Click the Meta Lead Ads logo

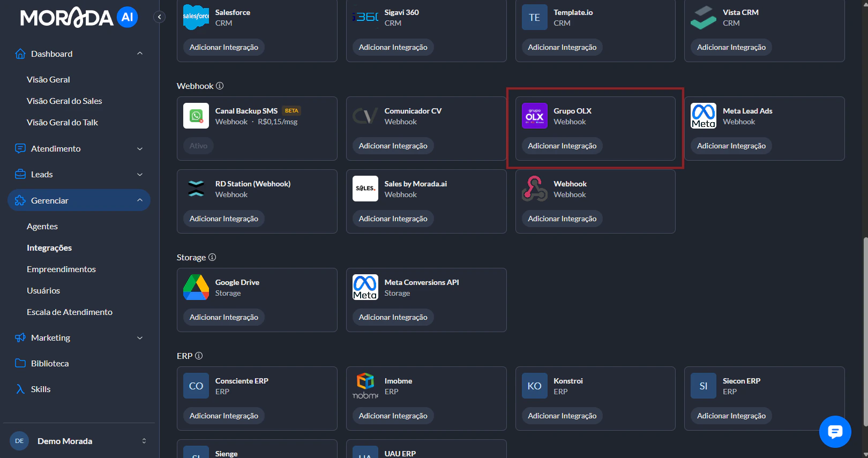(x=704, y=116)
